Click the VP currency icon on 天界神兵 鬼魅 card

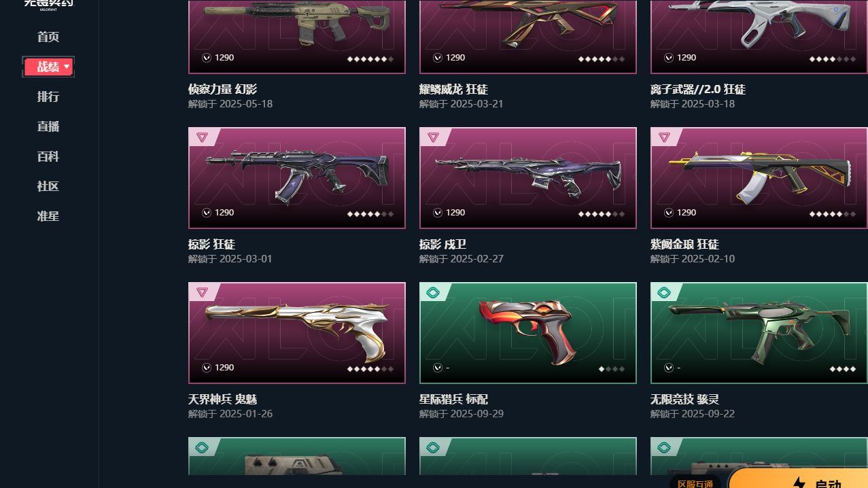pyautogui.click(x=207, y=368)
